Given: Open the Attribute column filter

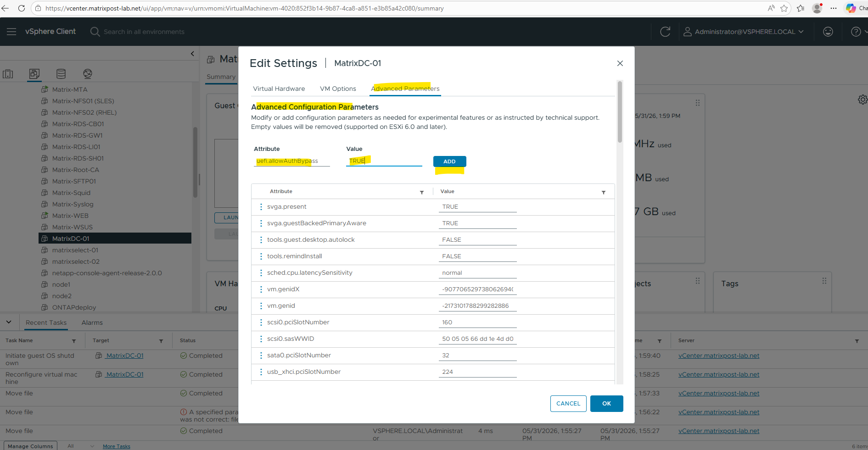Looking at the screenshot, I should pos(422,192).
